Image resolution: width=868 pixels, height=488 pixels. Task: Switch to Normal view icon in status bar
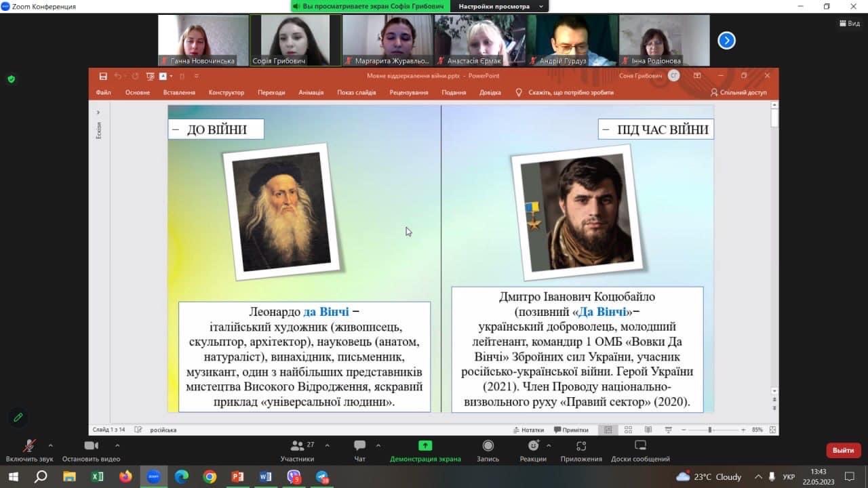[x=608, y=430]
